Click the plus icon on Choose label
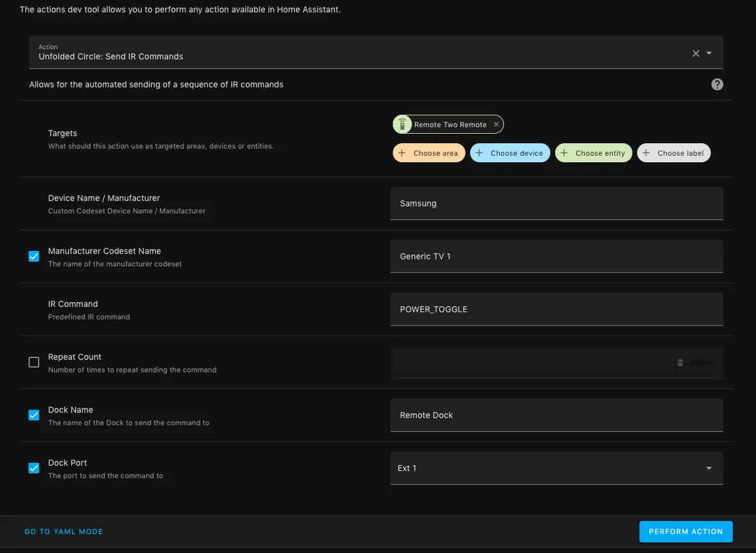The height and width of the screenshot is (553, 756). click(x=646, y=153)
